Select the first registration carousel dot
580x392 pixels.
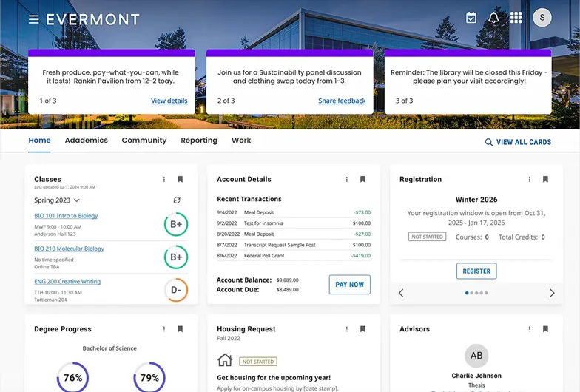467,293
